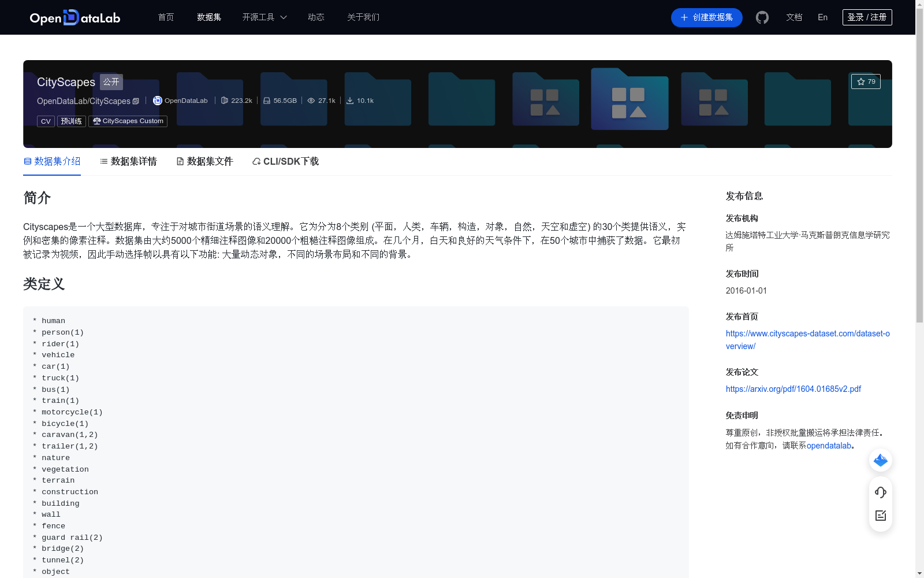Image resolution: width=924 pixels, height=578 pixels.
Task: Click the 10.1k downloads icon
Action: tap(350, 101)
